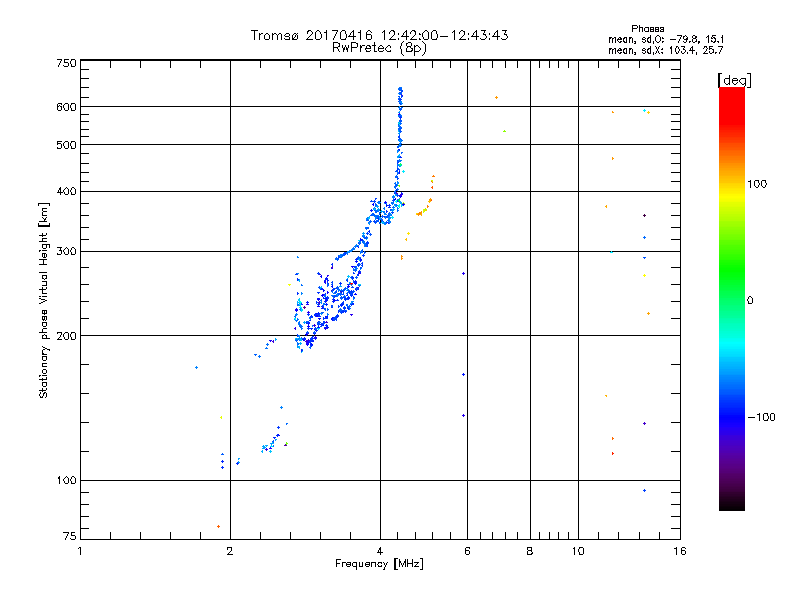
Task: Click the x-axis '10' tick label
Action: [x=578, y=551]
